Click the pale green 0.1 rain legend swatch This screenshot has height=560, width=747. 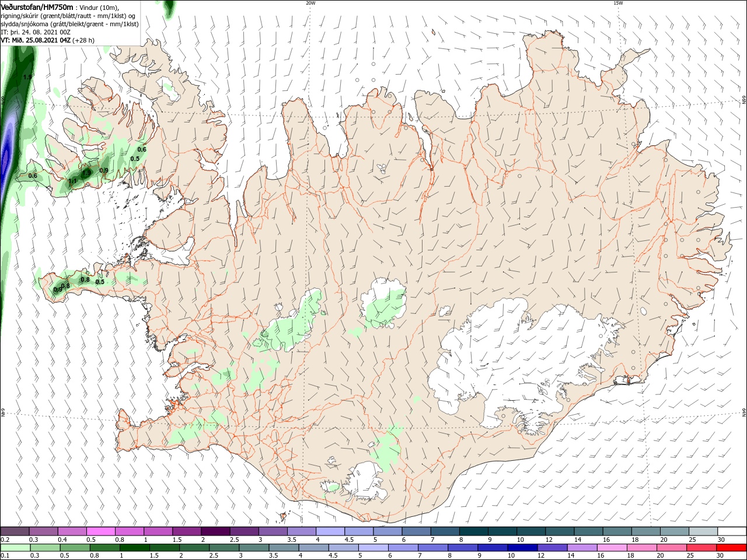(x=15, y=548)
